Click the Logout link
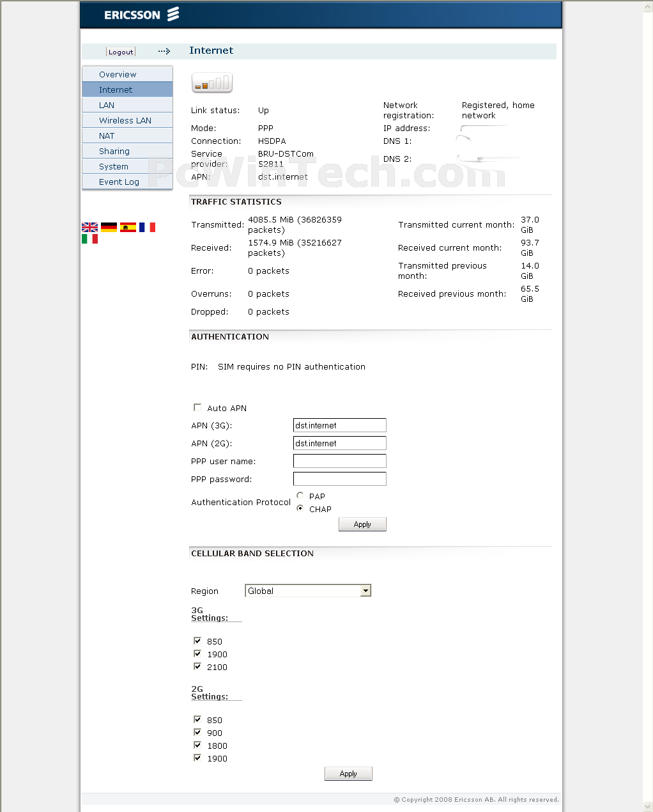The image size is (653, 812). pos(121,52)
